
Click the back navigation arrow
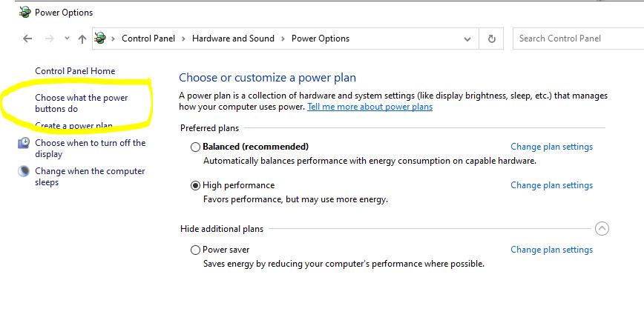27,39
